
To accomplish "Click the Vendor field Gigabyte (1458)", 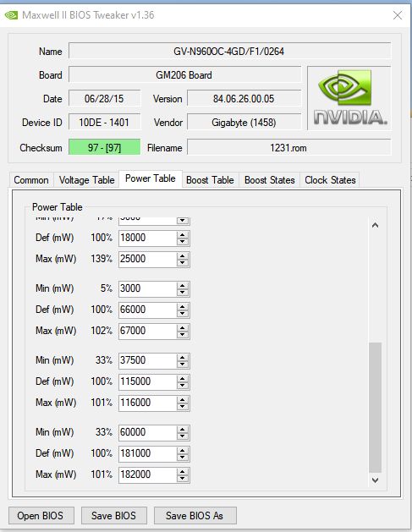I will tap(244, 123).
